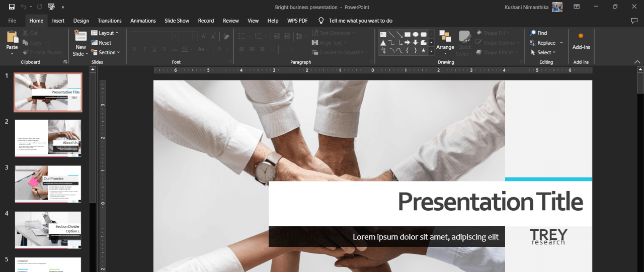644x272 pixels.
Task: Toggle Italic formatting
Action: pyautogui.click(x=144, y=49)
